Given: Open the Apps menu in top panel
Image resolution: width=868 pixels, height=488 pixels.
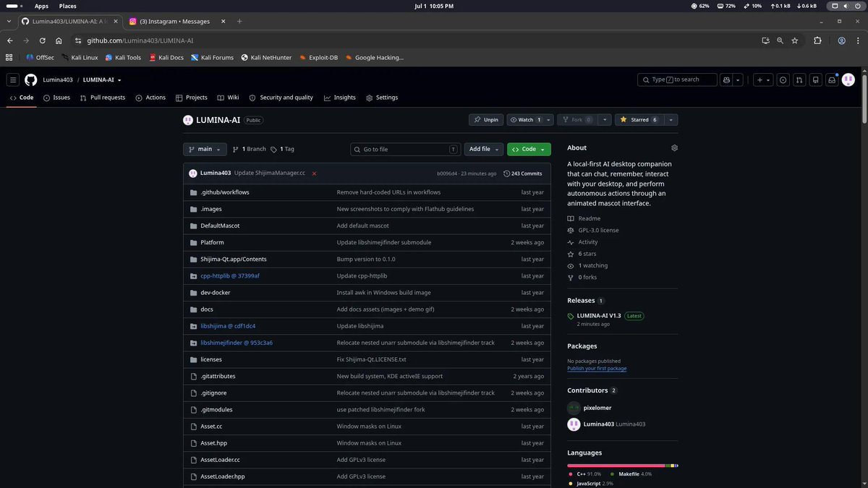Looking at the screenshot, I should pos(42,6).
